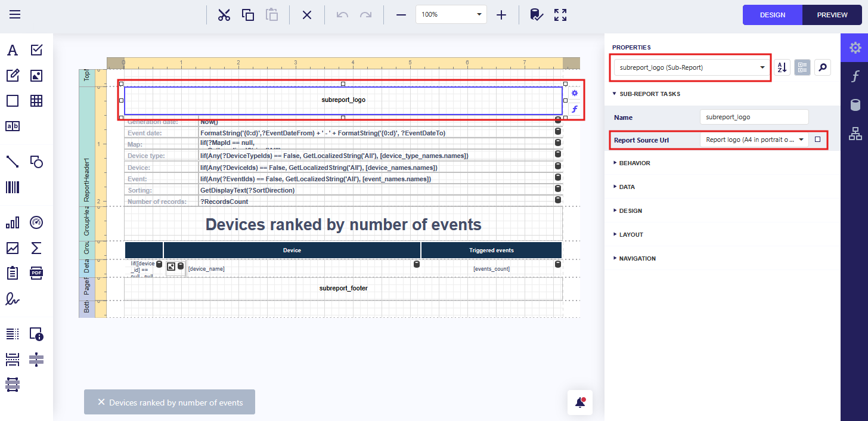
Task: Open the zoom level 100% dropdown
Action: (479, 15)
